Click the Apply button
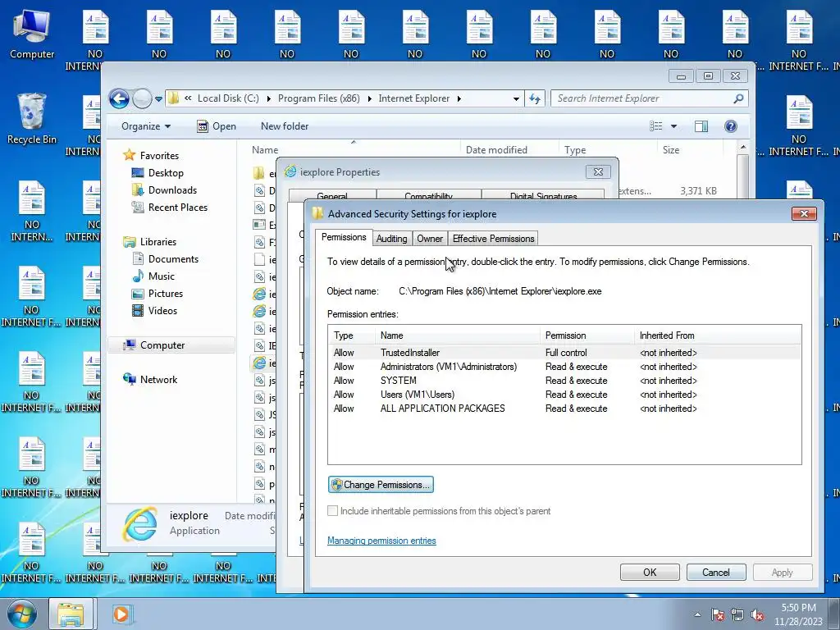The height and width of the screenshot is (630, 840). point(783,573)
